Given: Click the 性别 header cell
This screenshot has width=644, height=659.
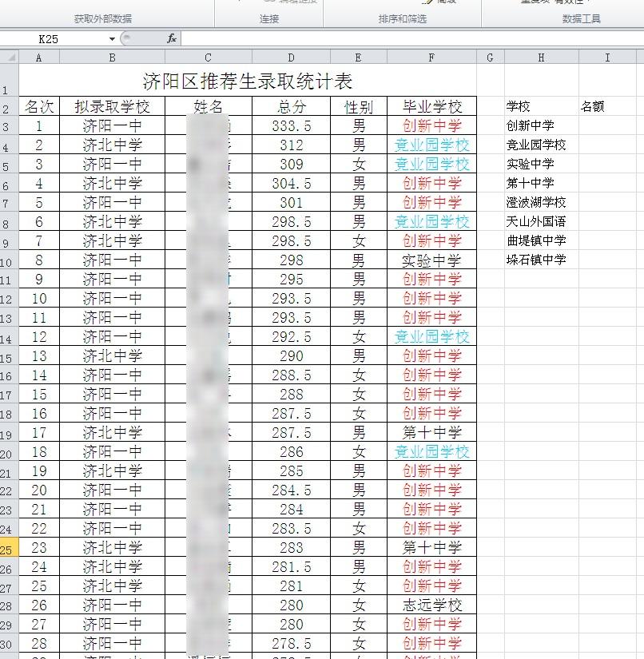Looking at the screenshot, I should pos(359,106).
